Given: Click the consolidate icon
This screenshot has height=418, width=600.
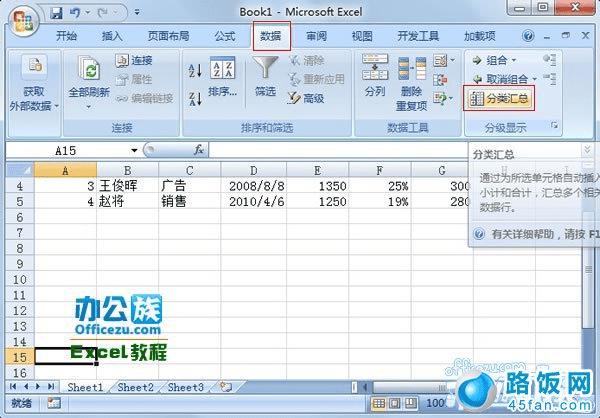Looking at the screenshot, I should point(440,80).
